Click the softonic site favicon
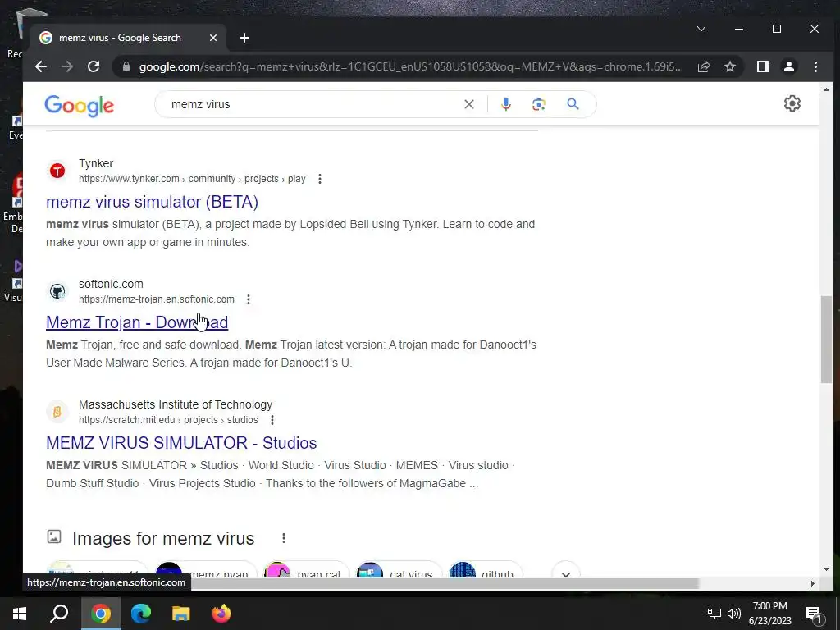Image resolution: width=840 pixels, height=630 pixels. tap(57, 291)
